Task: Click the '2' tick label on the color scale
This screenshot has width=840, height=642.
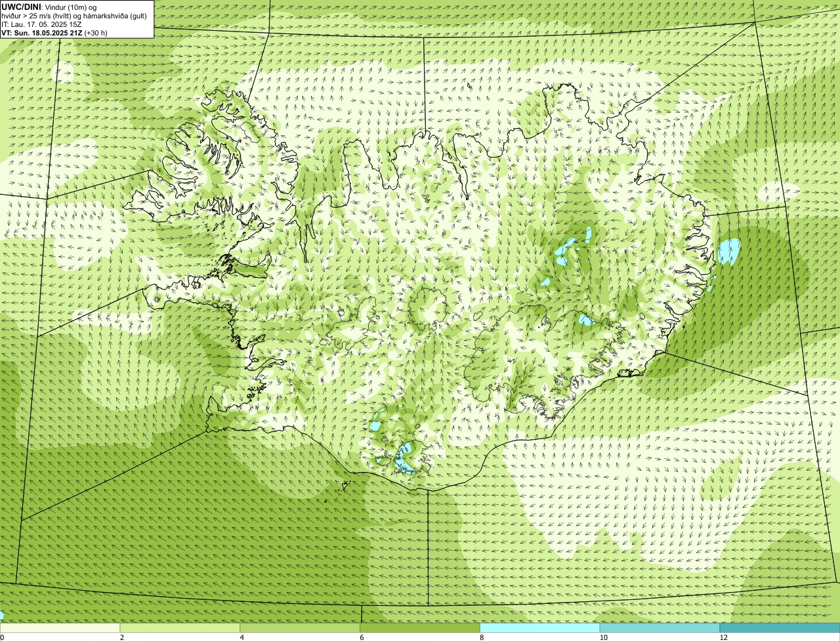Action: [122, 637]
